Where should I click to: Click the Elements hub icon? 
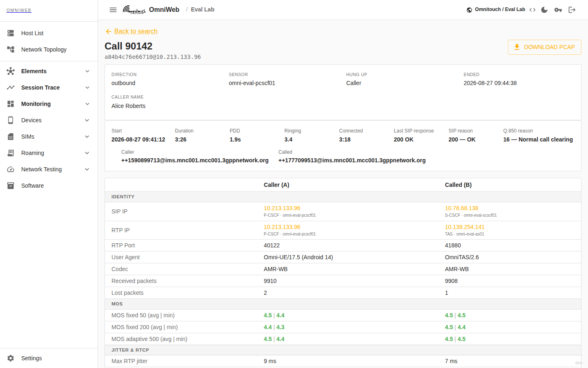pos(11,71)
